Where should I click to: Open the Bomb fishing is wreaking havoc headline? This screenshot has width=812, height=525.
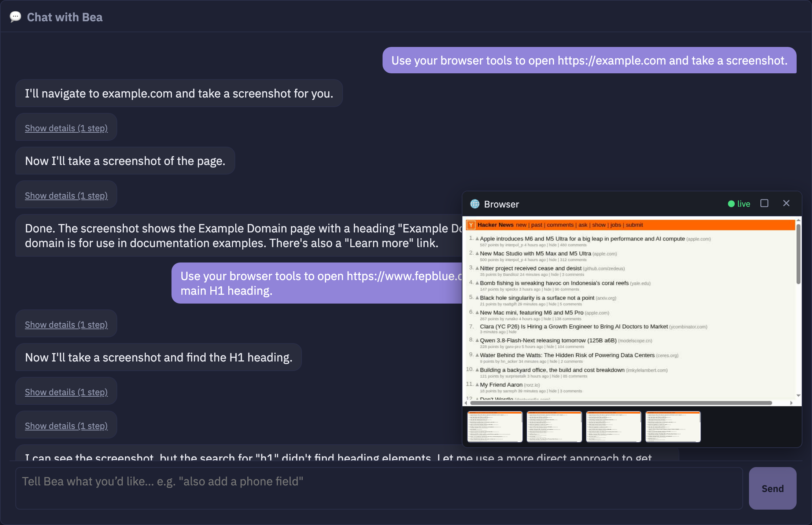pyautogui.click(x=554, y=283)
